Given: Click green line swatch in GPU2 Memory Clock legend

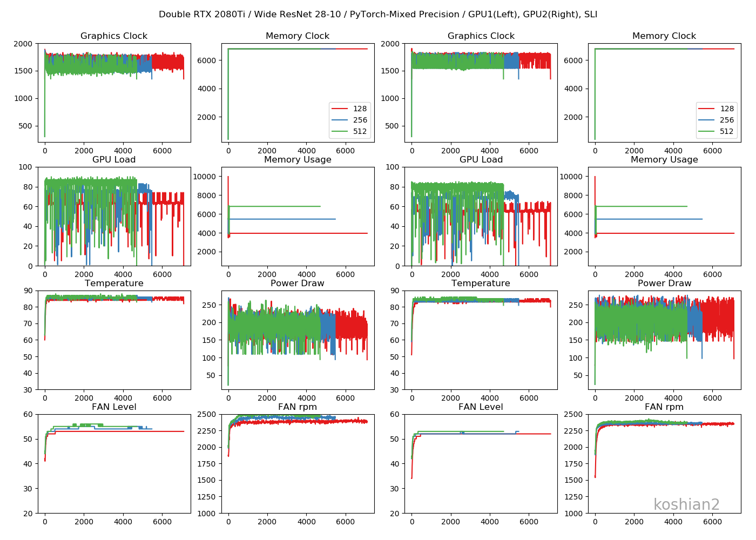Looking at the screenshot, I should pyautogui.click(x=706, y=131).
